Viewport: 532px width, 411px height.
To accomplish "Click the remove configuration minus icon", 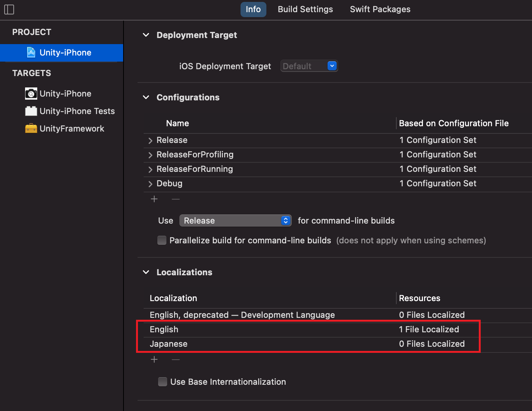I will click(x=176, y=199).
